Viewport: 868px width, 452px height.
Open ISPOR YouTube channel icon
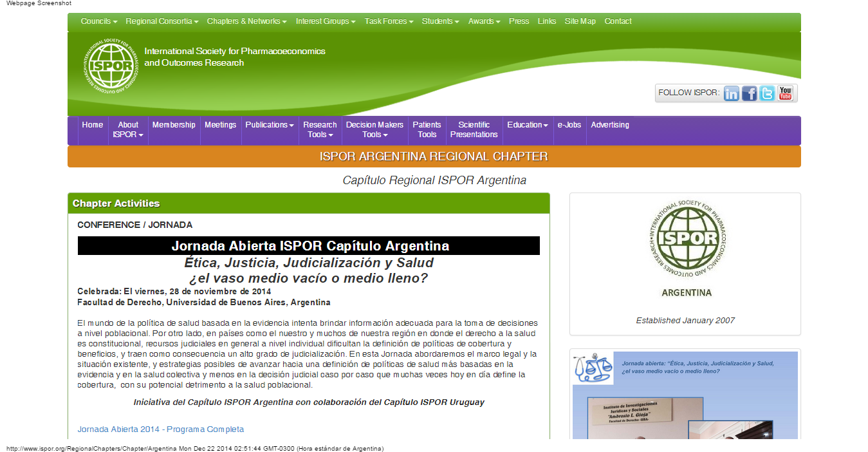785,93
